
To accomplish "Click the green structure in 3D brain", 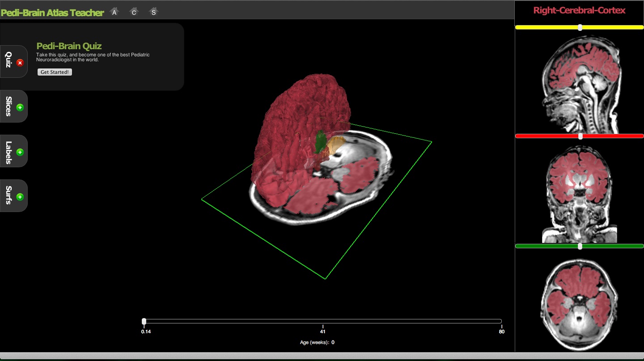I will 320,142.
